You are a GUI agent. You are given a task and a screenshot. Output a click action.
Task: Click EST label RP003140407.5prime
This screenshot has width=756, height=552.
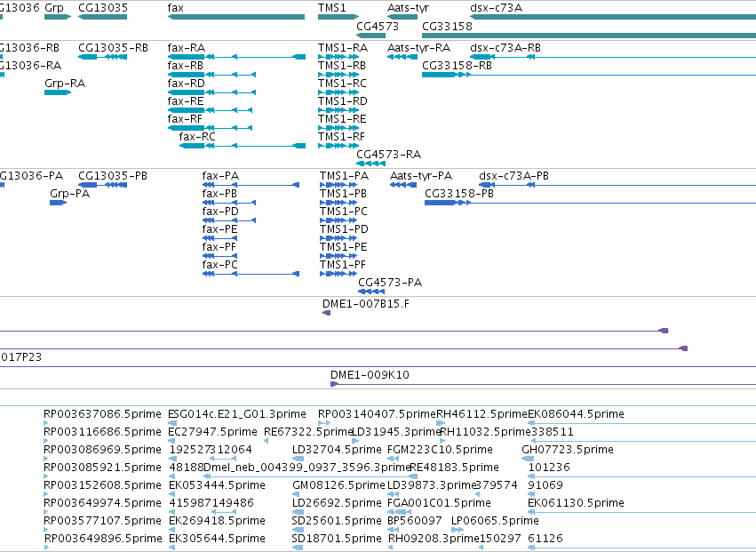pyautogui.click(x=377, y=414)
